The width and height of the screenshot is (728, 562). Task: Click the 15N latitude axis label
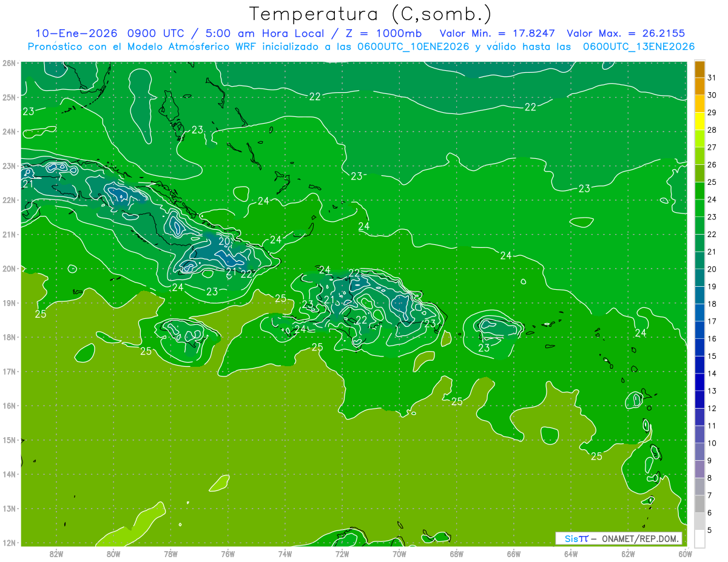coord(9,440)
